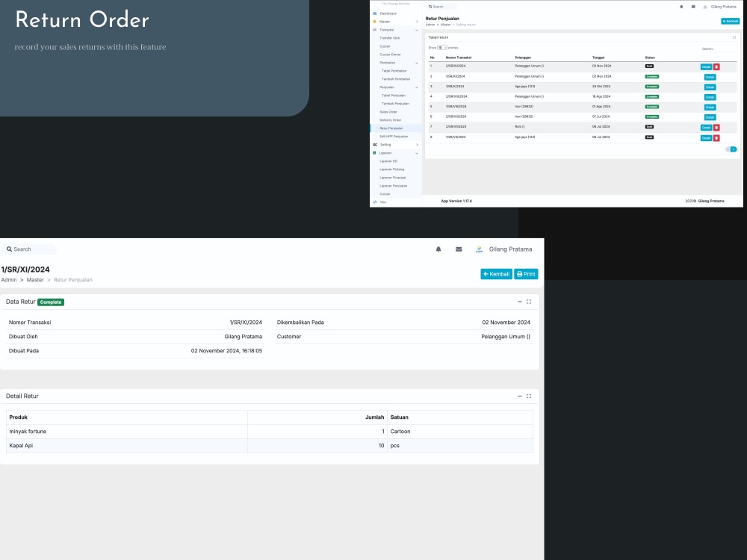Open Sales Order in the sidebar

pos(388,112)
